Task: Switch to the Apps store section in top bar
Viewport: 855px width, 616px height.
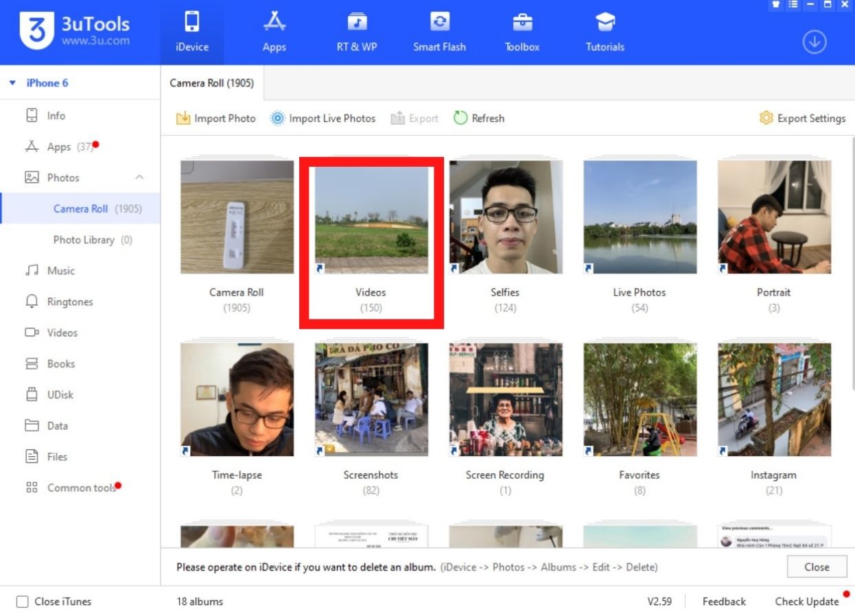Action: (x=274, y=32)
